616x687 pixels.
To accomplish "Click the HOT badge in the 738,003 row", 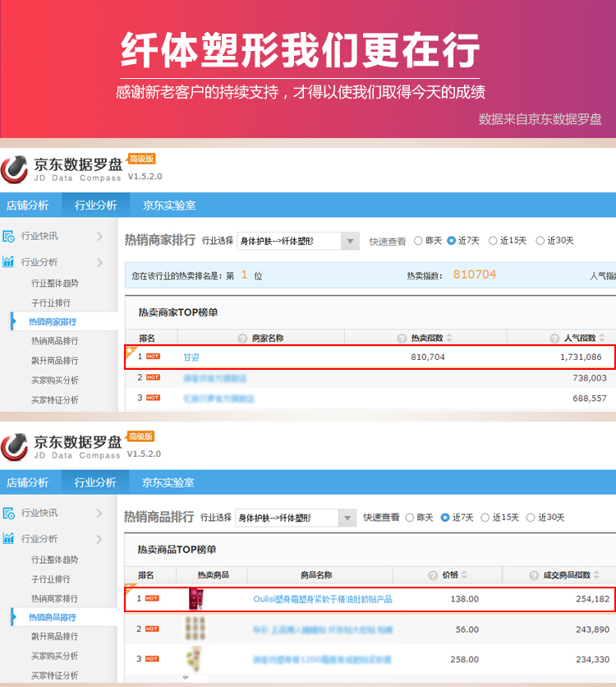I will [x=153, y=377].
